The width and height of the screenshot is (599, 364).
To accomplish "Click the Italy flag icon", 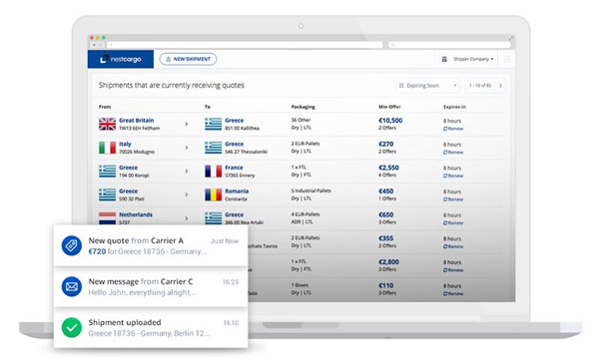I will [x=108, y=148].
